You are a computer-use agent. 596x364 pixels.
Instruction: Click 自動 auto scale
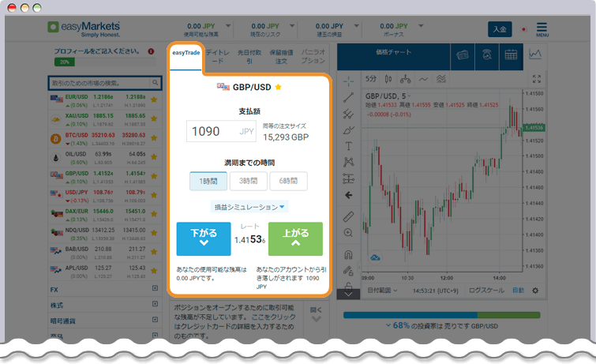518,291
